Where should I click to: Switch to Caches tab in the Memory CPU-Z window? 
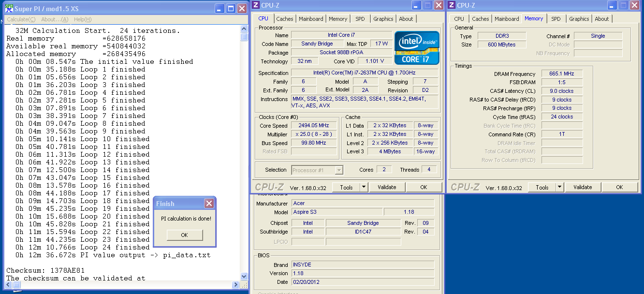tap(481, 19)
